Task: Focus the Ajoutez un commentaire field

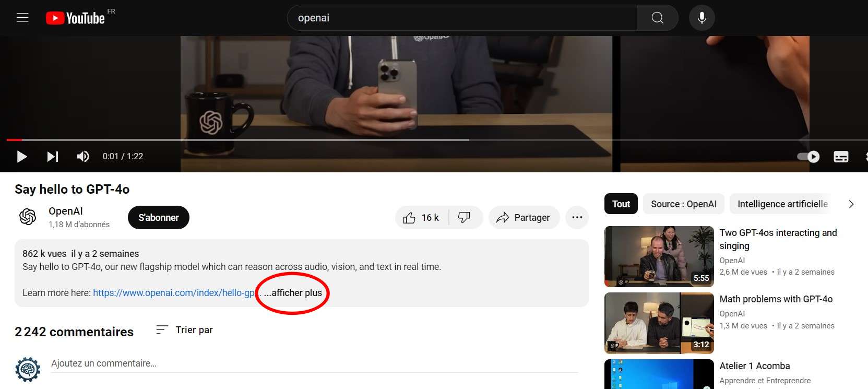Action: point(314,363)
